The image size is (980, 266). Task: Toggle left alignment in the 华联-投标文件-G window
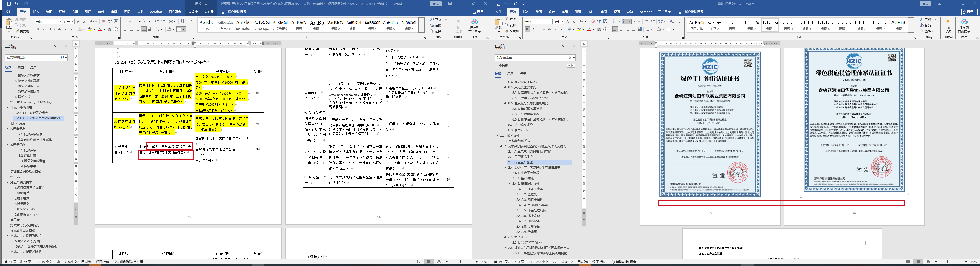615,29
